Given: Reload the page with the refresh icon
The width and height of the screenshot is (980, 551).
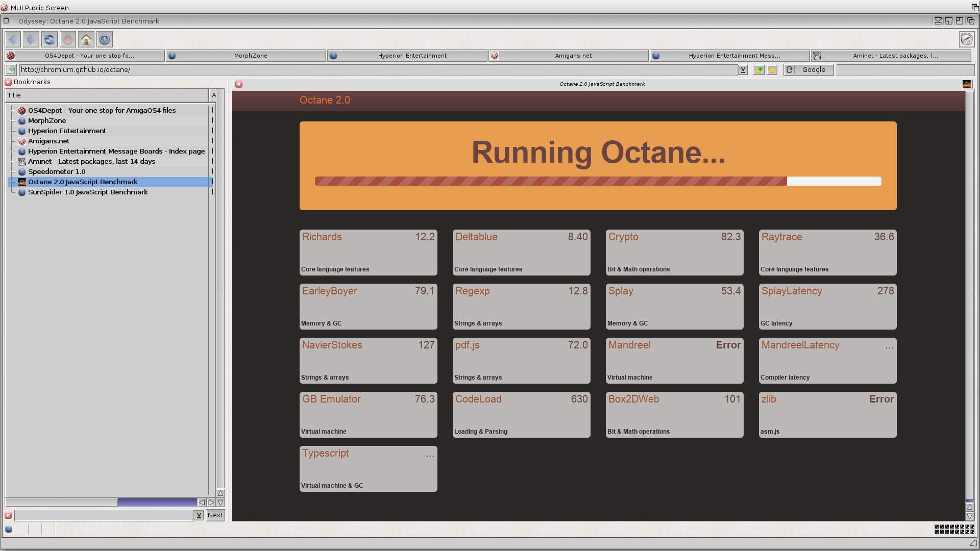Looking at the screenshot, I should click(x=50, y=39).
